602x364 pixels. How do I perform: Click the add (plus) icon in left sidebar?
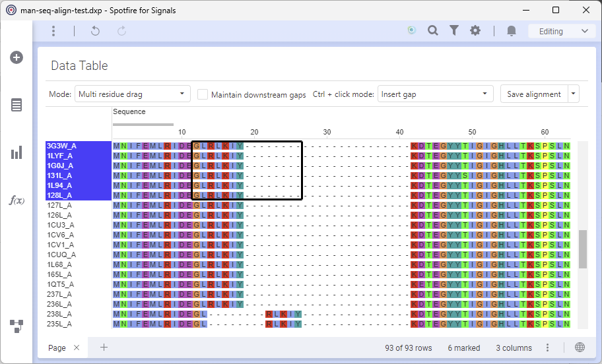[17, 57]
